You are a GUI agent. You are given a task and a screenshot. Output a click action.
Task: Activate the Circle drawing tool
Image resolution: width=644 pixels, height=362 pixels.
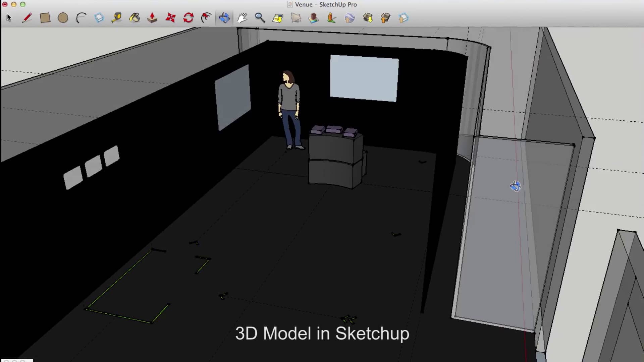(63, 17)
